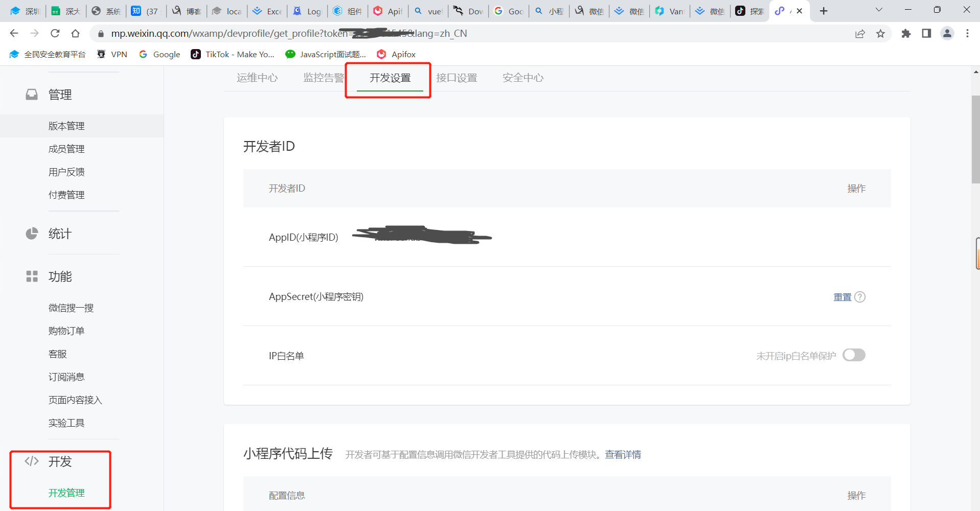The width and height of the screenshot is (980, 511).
Task: Open the browser side panel
Action: 926,34
